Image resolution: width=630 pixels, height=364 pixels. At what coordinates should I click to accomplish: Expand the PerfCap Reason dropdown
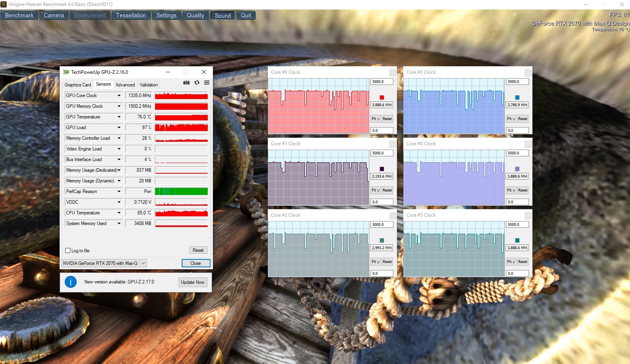(119, 191)
